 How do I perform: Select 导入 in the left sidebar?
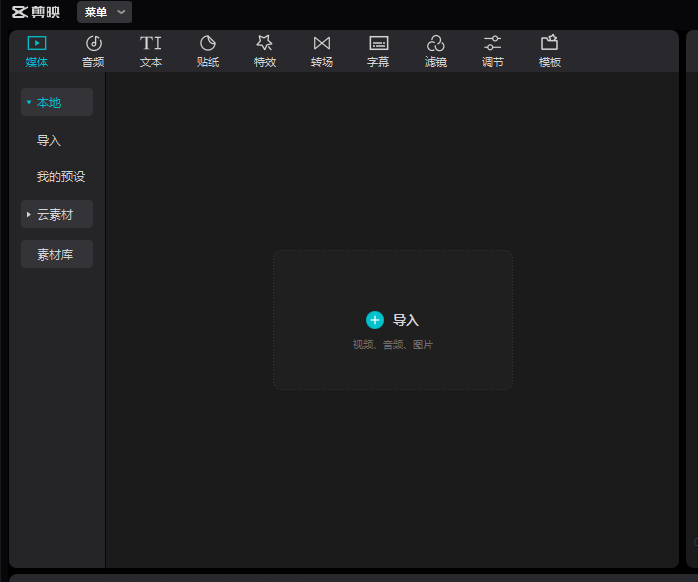tap(49, 141)
